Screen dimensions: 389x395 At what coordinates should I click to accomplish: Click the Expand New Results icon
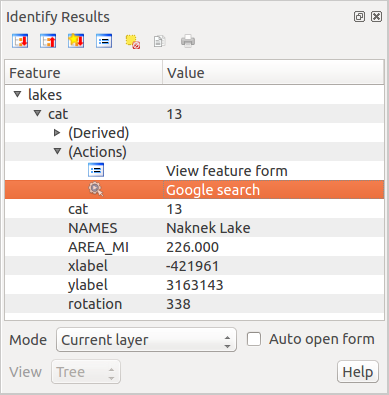click(76, 41)
